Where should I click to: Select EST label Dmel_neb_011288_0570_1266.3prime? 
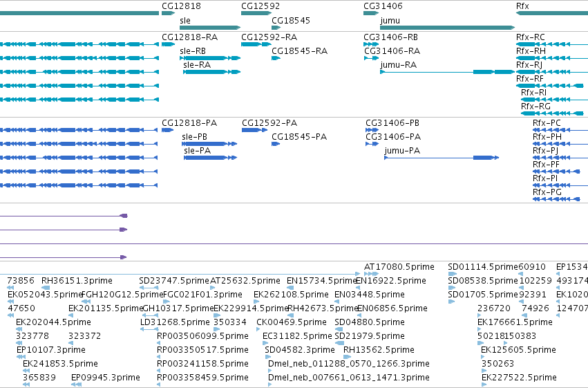(x=348, y=364)
